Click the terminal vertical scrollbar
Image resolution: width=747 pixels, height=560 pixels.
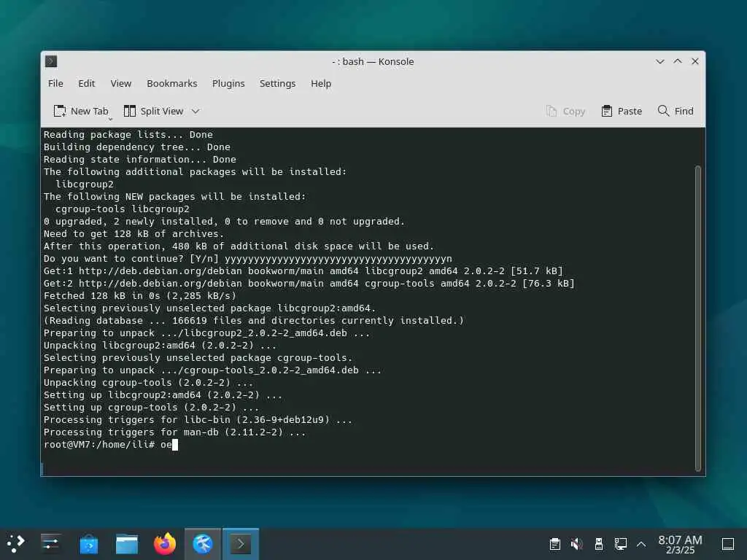tap(698, 318)
